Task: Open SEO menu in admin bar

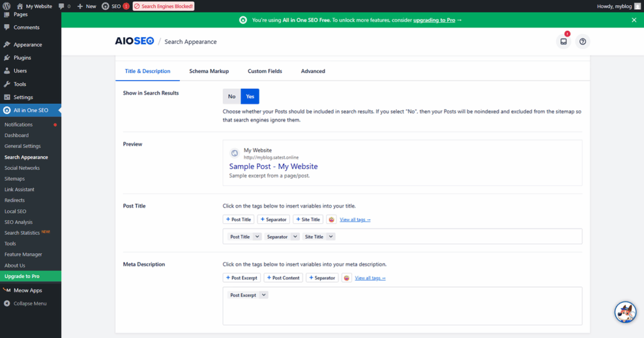Action: (x=116, y=6)
